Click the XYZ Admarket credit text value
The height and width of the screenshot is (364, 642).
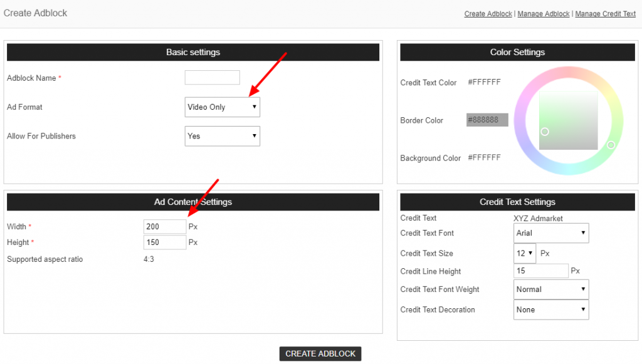538,219
